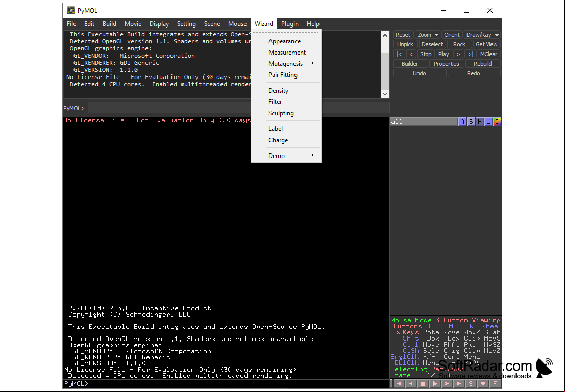This screenshot has height=392, width=565.
Task: Click the Stop button in top panel
Action: 426,54
